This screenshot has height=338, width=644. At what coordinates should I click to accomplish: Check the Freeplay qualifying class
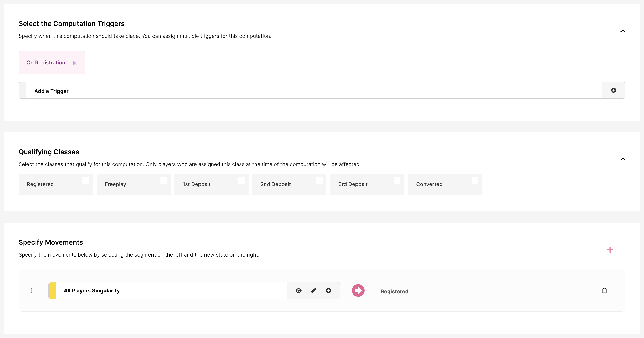click(163, 181)
